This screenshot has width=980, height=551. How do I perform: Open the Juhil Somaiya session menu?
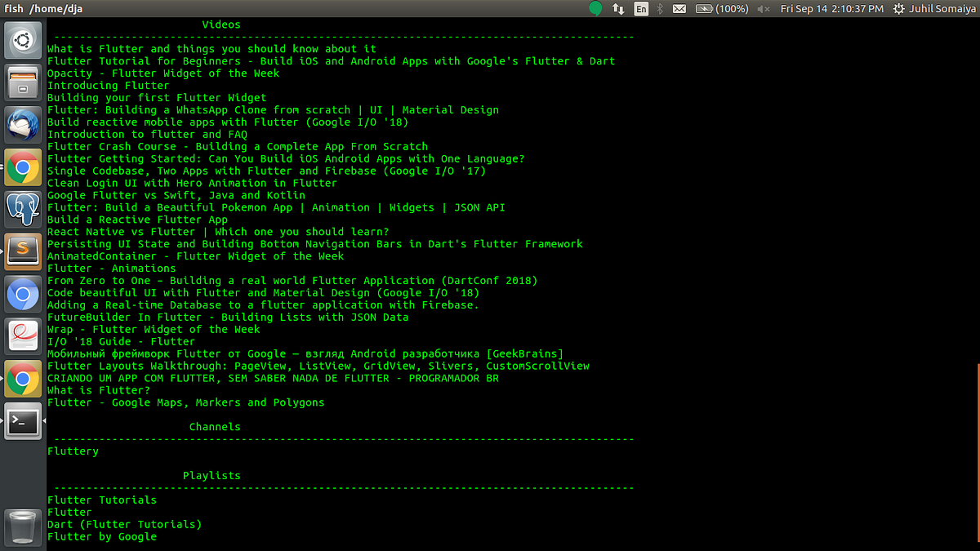pos(933,9)
